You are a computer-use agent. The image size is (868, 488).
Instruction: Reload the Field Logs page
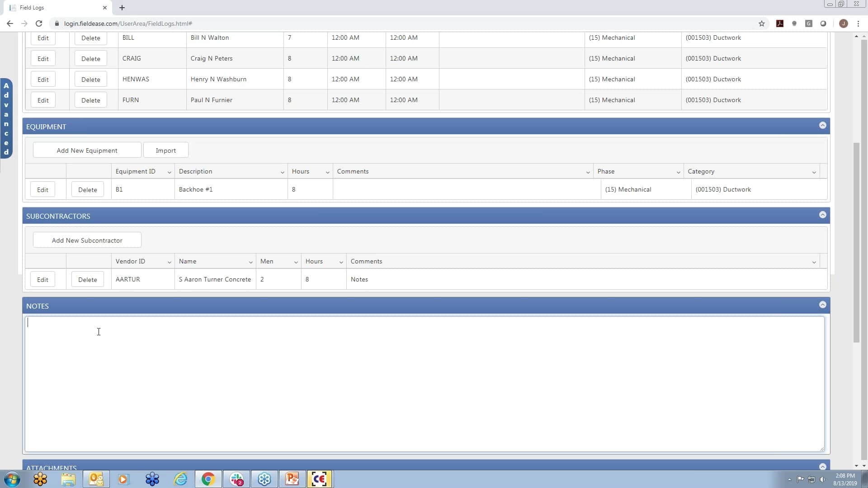(x=39, y=23)
